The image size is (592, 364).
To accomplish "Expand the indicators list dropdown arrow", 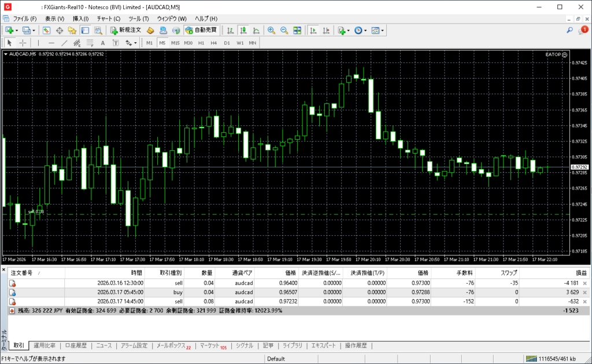I will pyautogui.click(x=349, y=30).
